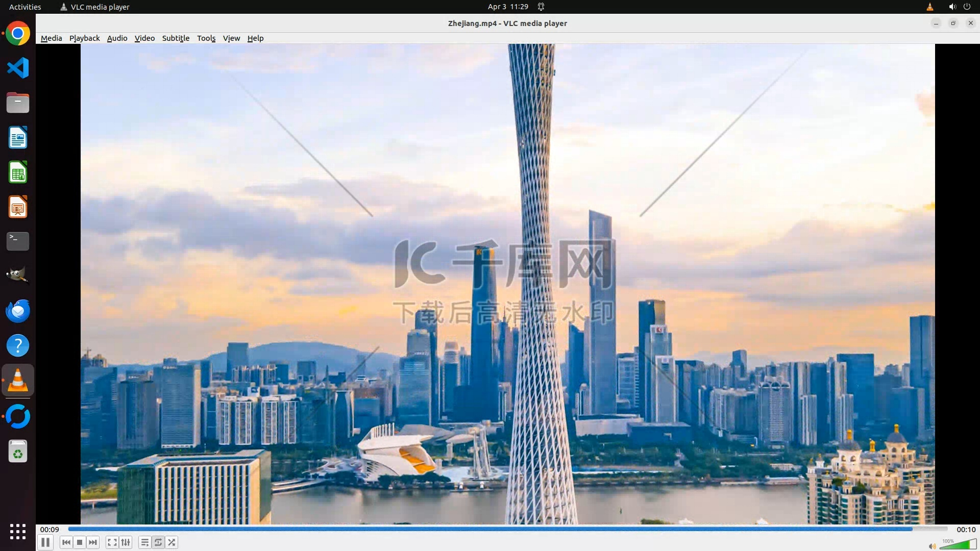Expand the Subtitle menu
The image size is (980, 551).
(x=176, y=38)
